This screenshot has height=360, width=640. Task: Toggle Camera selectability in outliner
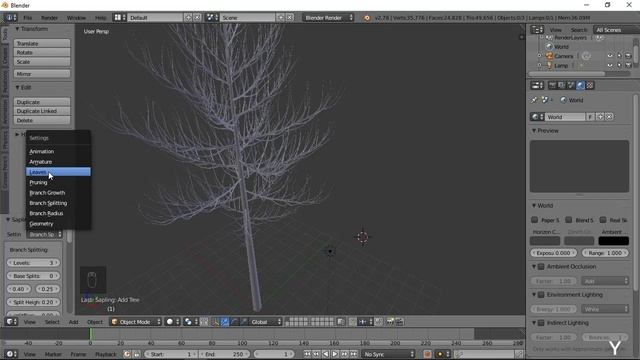point(619,56)
